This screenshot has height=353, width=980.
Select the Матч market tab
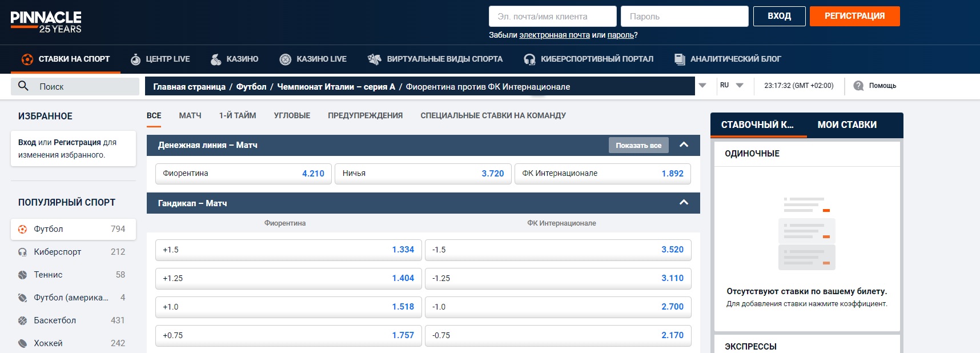(x=190, y=115)
